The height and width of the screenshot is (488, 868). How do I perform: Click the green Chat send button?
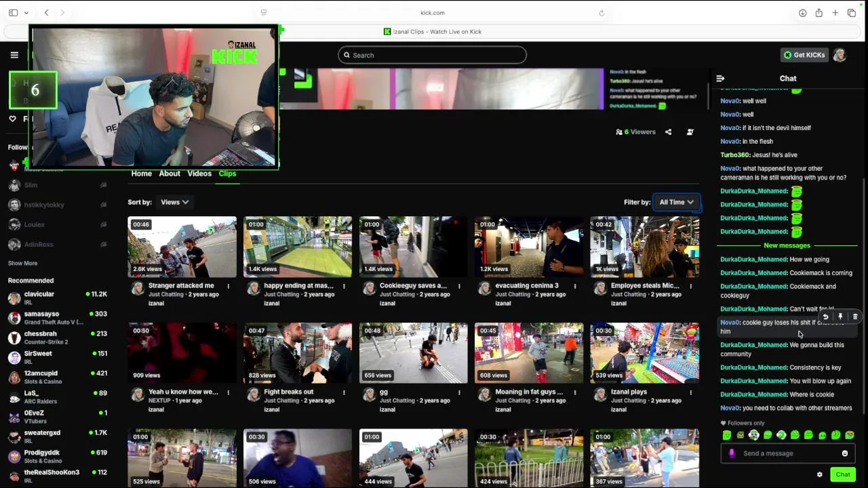pos(843,474)
